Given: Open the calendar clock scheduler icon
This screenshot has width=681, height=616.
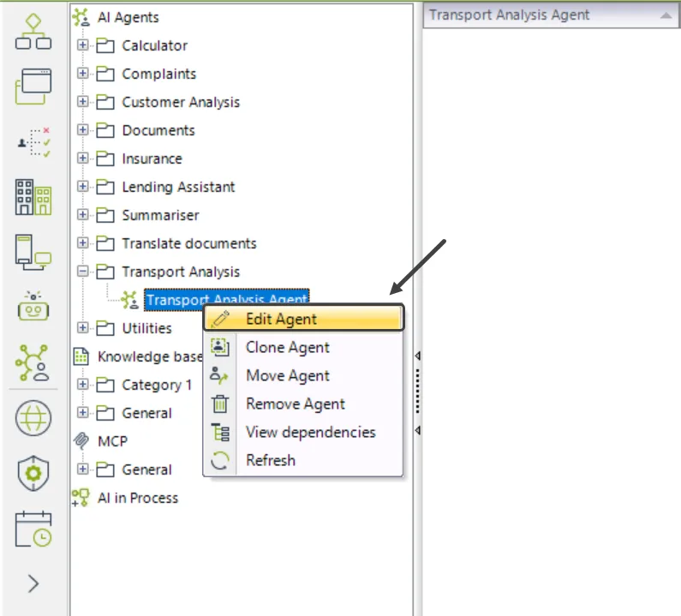Looking at the screenshot, I should pos(33,529).
